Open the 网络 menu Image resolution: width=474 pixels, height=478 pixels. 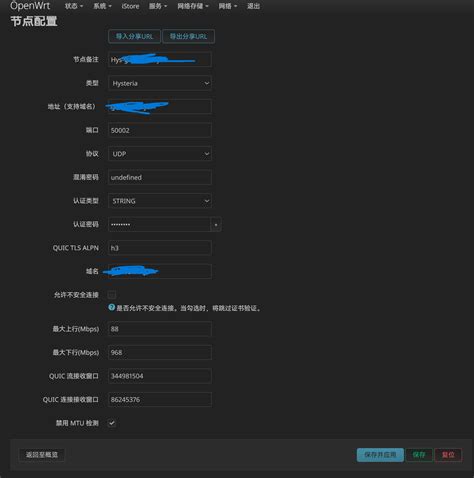(228, 6)
